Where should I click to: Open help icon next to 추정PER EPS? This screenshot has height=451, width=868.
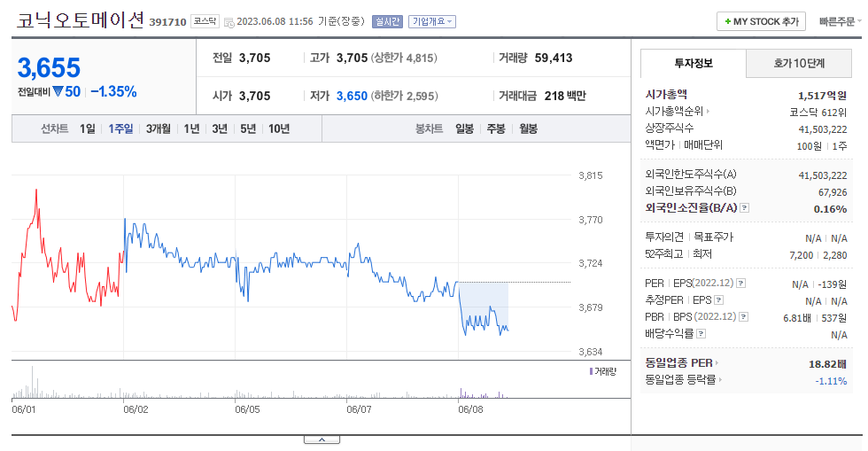click(x=718, y=299)
